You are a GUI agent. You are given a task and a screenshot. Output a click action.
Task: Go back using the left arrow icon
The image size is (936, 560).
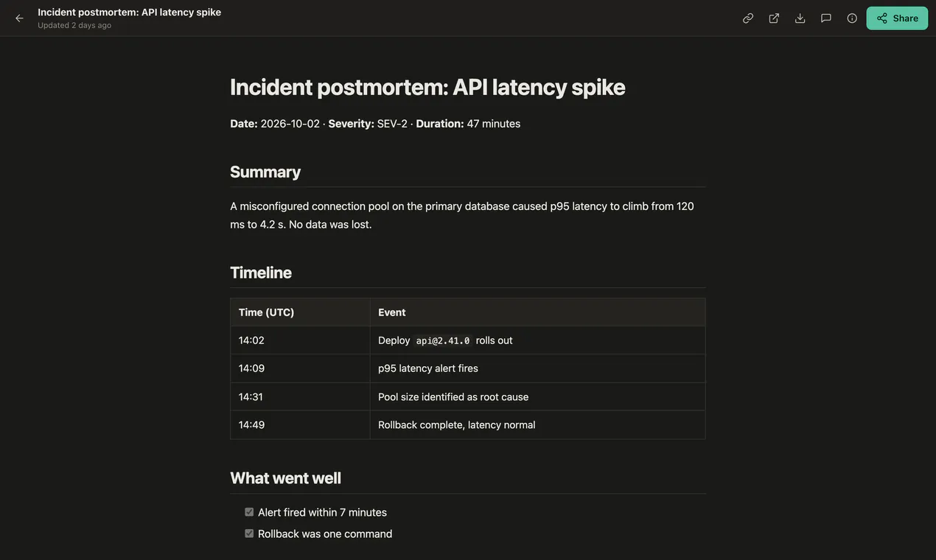pos(19,18)
